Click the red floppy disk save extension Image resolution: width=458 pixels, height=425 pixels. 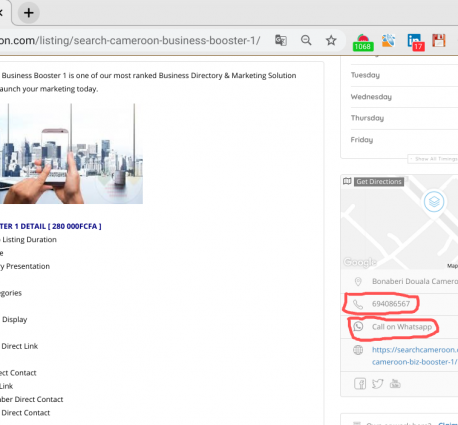[439, 40]
